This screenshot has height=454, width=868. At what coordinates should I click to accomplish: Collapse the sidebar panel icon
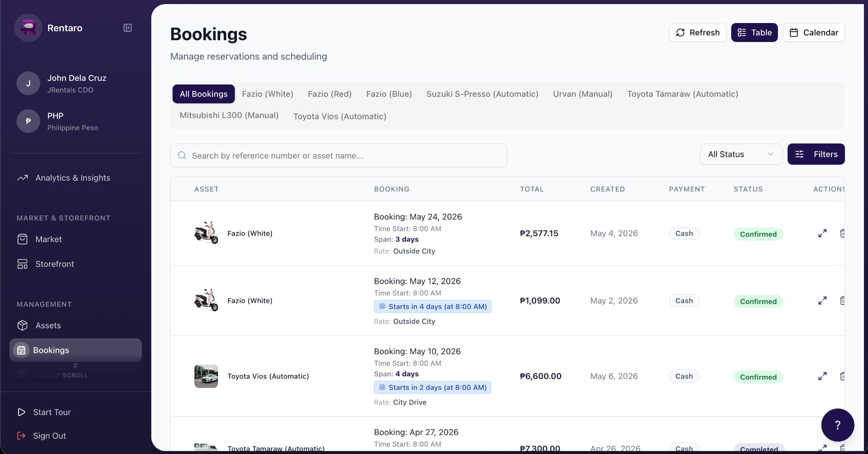(x=127, y=28)
